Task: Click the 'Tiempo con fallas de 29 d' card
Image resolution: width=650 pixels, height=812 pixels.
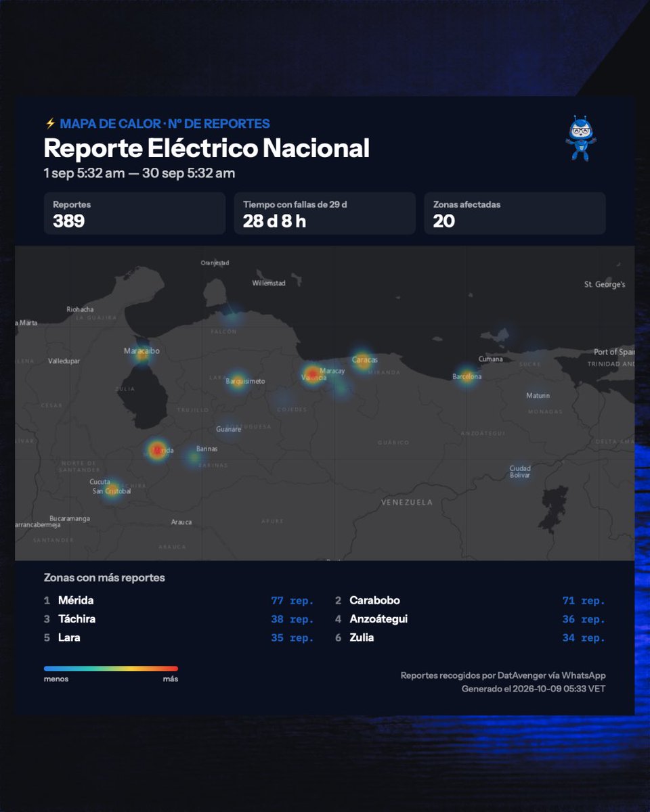Action: tap(325, 213)
